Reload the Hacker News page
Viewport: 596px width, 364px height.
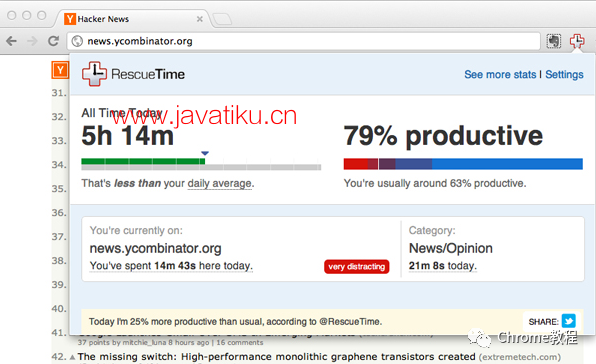(53, 41)
